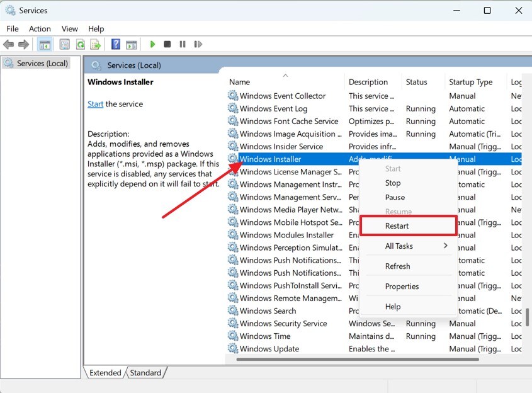Click gear icon beside Windows Event Log
Viewport: 532px width, 393px height.
(233, 108)
